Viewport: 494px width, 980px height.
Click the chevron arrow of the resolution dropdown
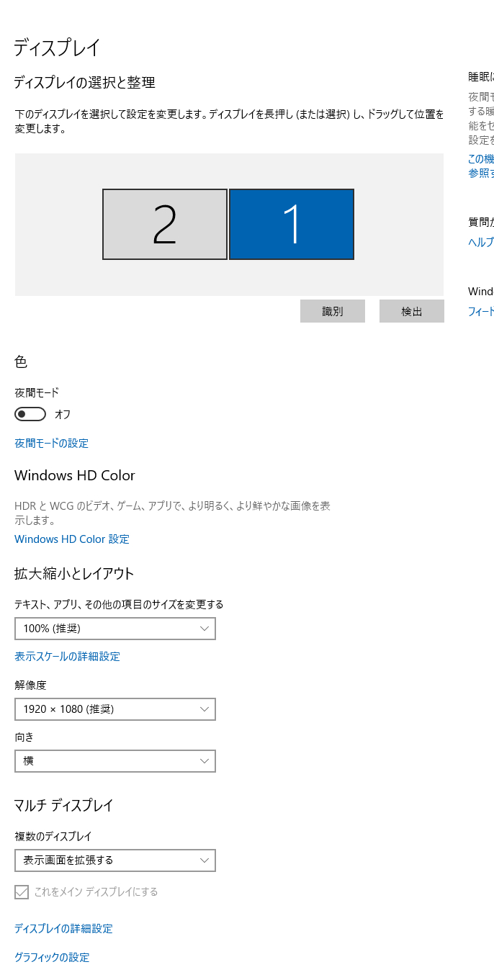205,709
